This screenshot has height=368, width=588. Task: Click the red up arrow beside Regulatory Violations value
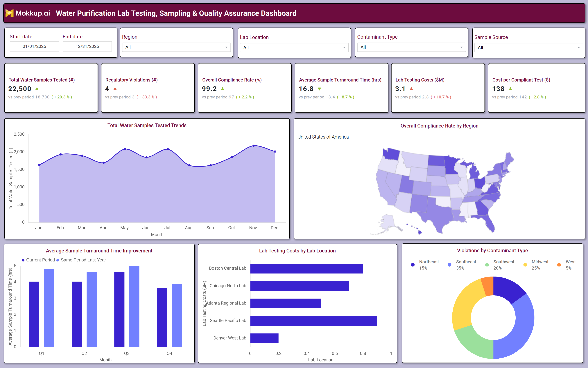pos(115,89)
